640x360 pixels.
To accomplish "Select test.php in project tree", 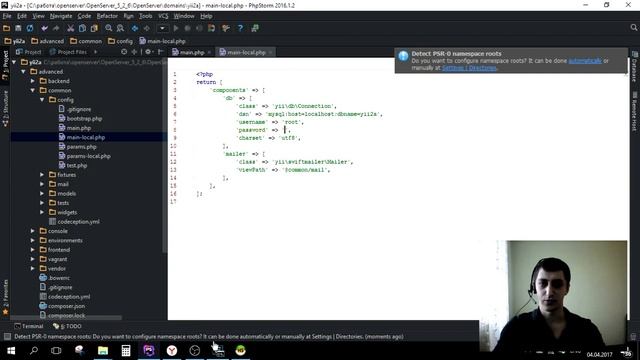I will click(77, 165).
